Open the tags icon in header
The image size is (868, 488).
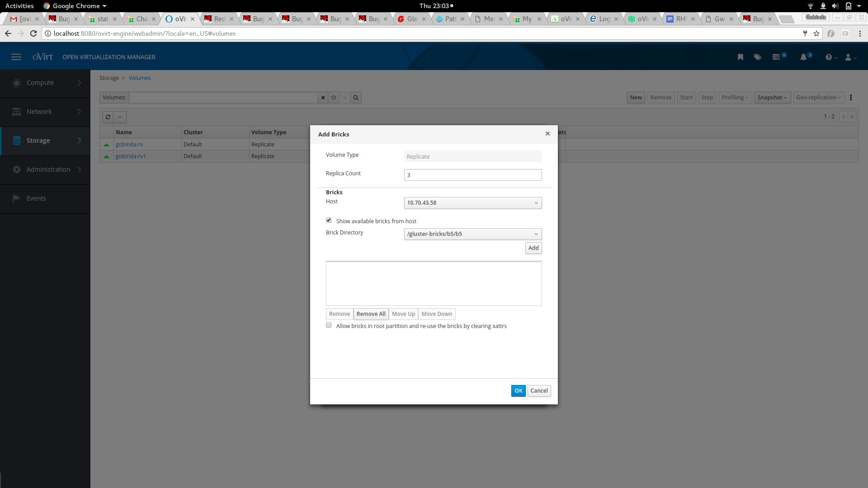point(758,57)
